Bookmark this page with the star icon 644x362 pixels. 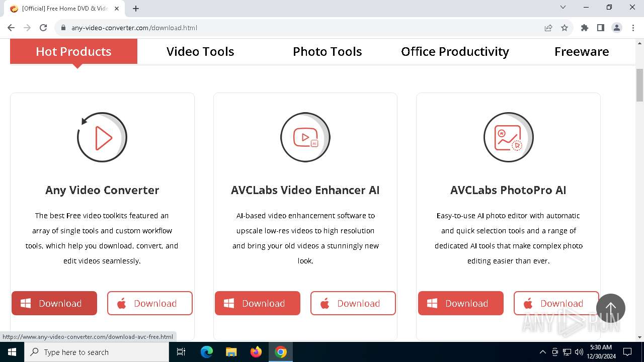(x=565, y=28)
